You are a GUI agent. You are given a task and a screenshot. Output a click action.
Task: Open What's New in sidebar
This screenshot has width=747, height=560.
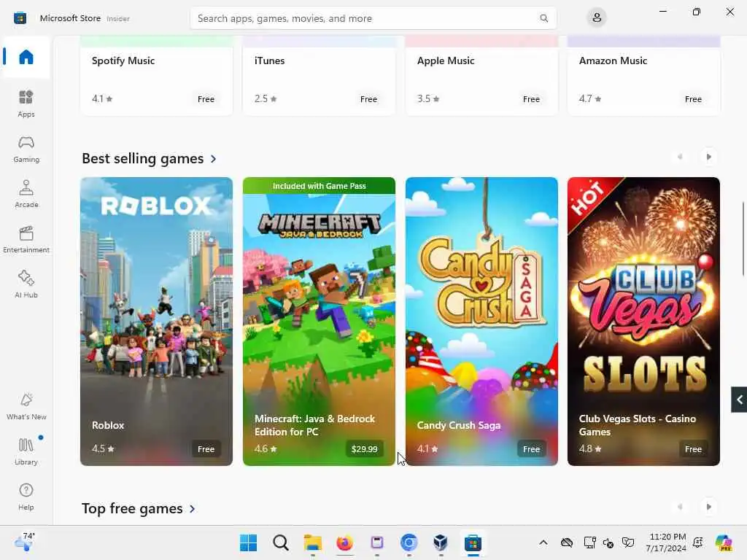pos(26,407)
